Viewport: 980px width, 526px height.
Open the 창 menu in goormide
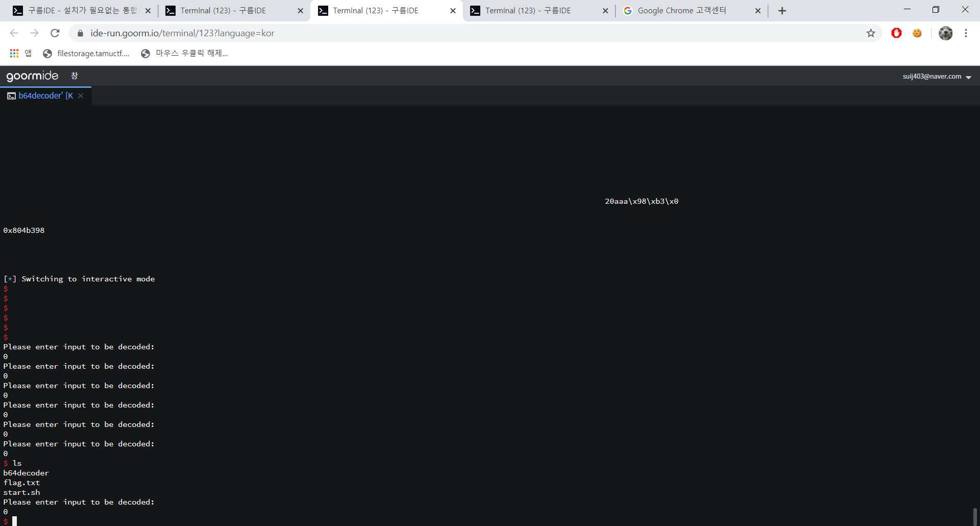tap(75, 76)
